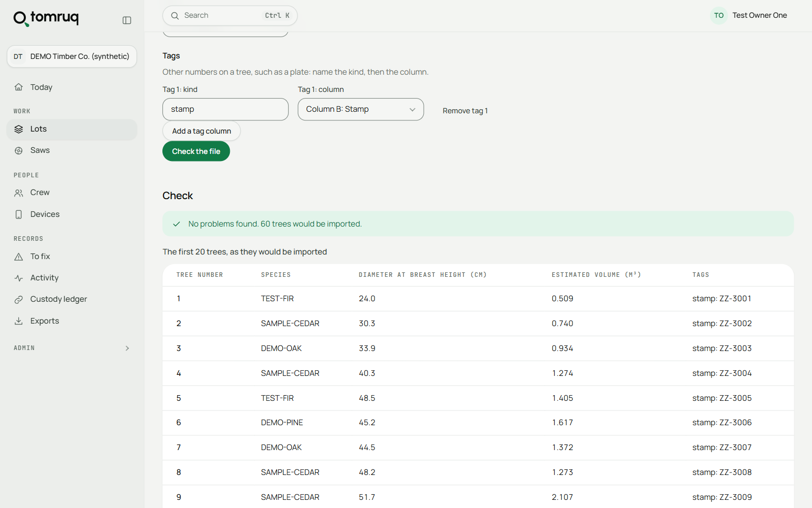Image resolution: width=812 pixels, height=508 pixels.
Task: Click the tag stamp: ZZ-3003
Action: coord(722,348)
